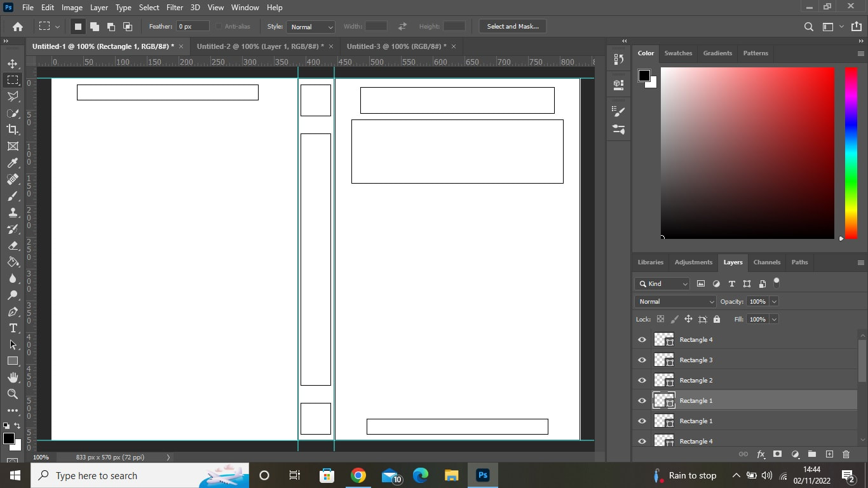Select the Eyedropper tool
This screenshot has height=488, width=868.
coord(13,163)
